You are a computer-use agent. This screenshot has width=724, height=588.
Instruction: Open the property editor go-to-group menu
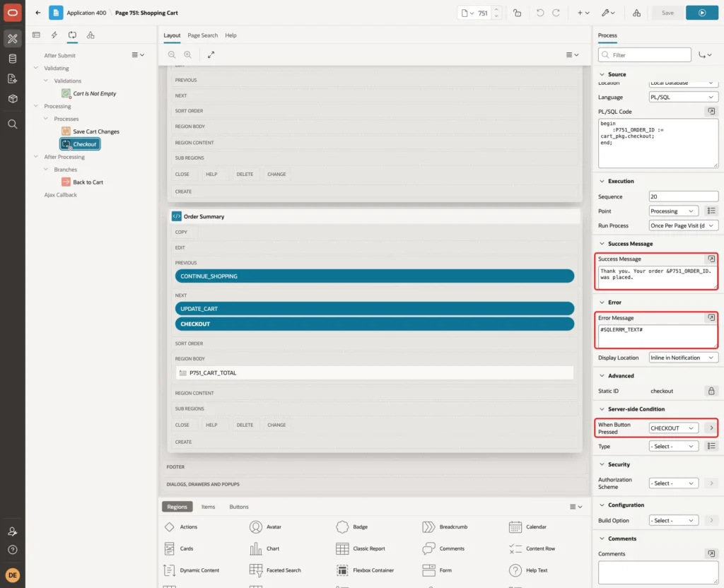pyautogui.click(x=705, y=55)
